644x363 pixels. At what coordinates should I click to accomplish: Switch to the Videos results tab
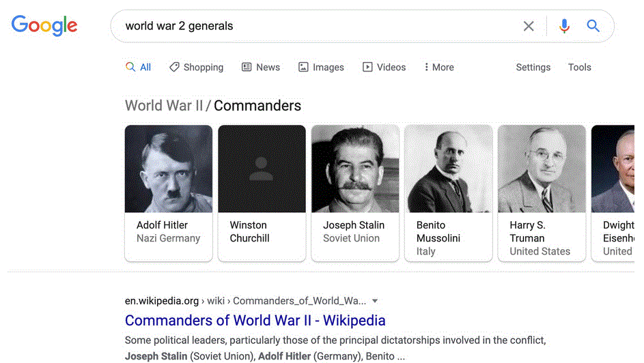[x=384, y=68]
